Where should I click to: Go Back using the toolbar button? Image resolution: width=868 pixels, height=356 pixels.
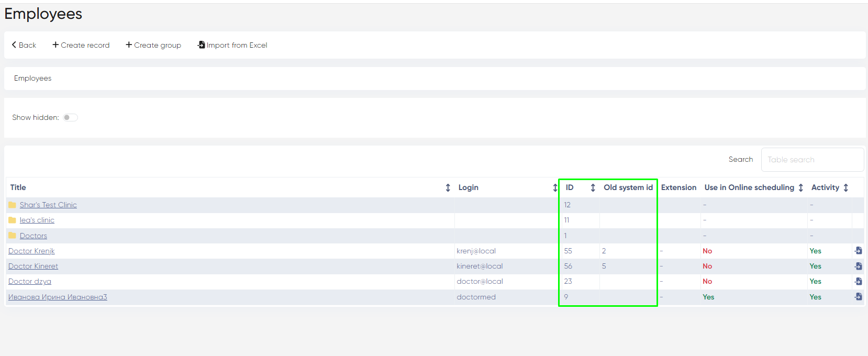point(24,45)
